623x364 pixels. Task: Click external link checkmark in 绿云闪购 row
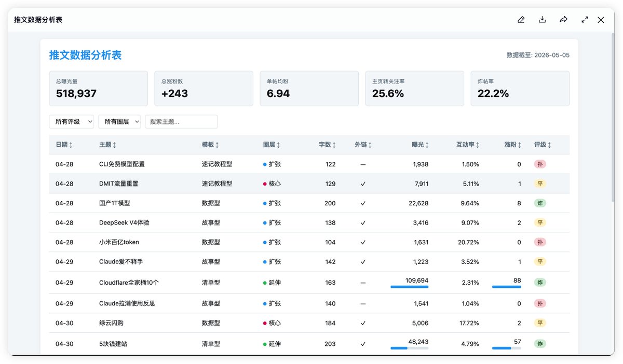(x=363, y=323)
